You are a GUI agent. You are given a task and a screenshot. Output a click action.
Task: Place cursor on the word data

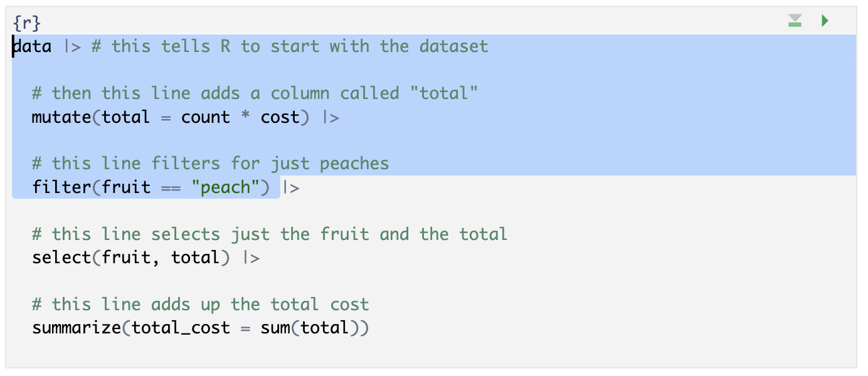(x=33, y=46)
